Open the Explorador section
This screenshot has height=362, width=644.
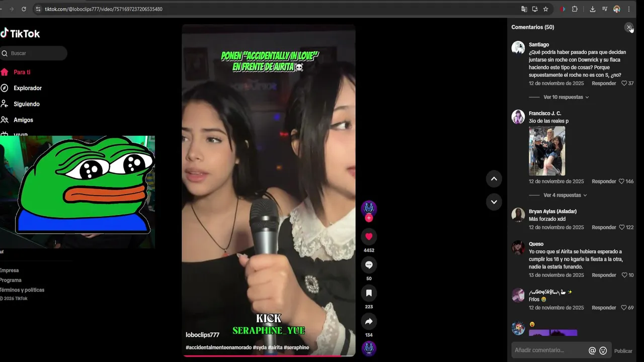click(28, 88)
